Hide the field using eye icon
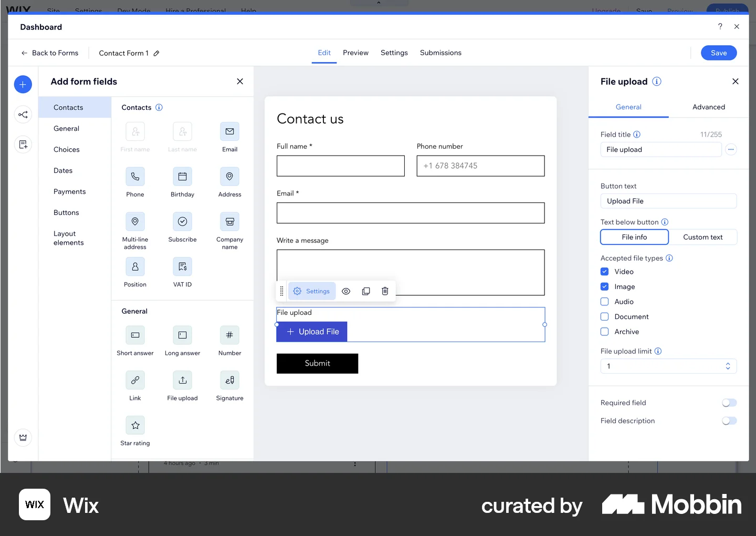 click(x=346, y=291)
